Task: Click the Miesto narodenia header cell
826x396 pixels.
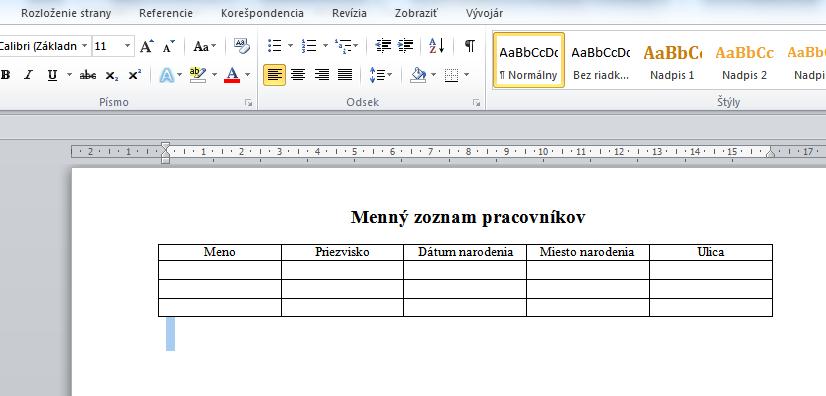Action: (587, 252)
